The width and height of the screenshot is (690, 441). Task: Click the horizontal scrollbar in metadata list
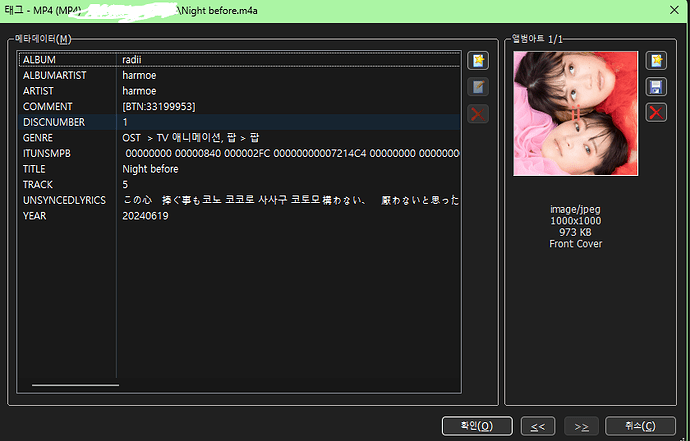pyautogui.click(x=75, y=385)
